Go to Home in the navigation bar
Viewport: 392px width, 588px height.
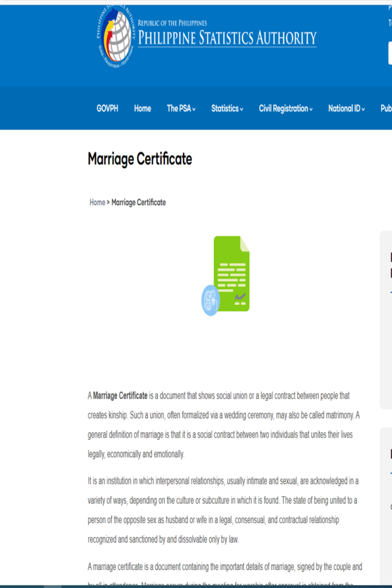tap(142, 109)
